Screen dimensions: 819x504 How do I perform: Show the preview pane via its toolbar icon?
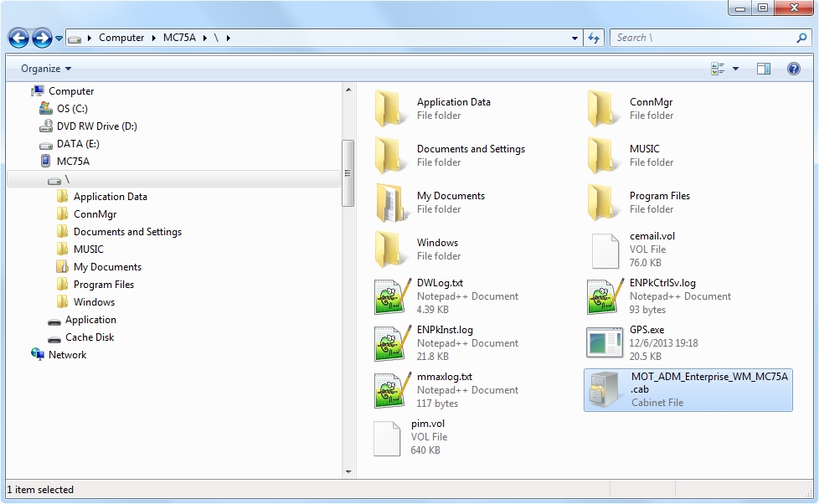pyautogui.click(x=763, y=68)
